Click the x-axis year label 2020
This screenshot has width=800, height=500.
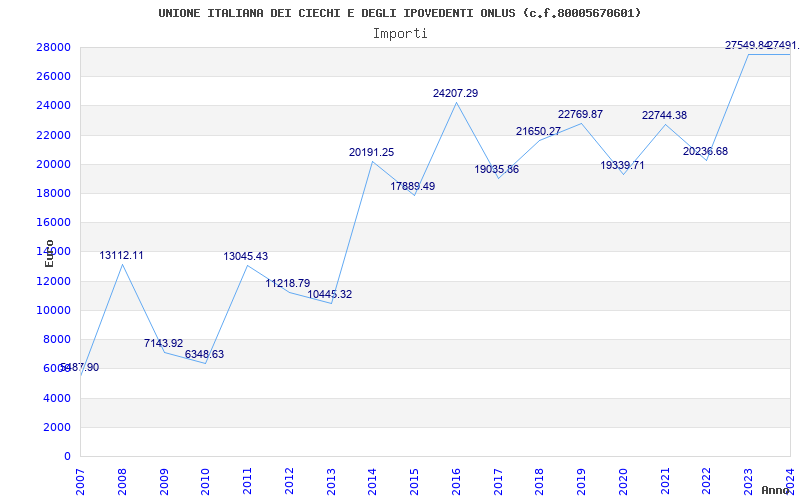[623, 482]
